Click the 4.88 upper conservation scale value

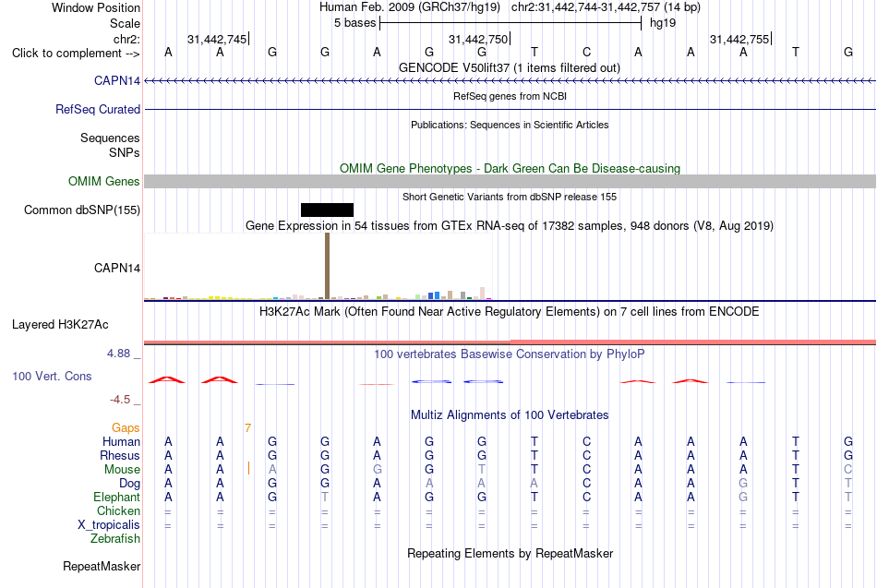[x=118, y=354]
